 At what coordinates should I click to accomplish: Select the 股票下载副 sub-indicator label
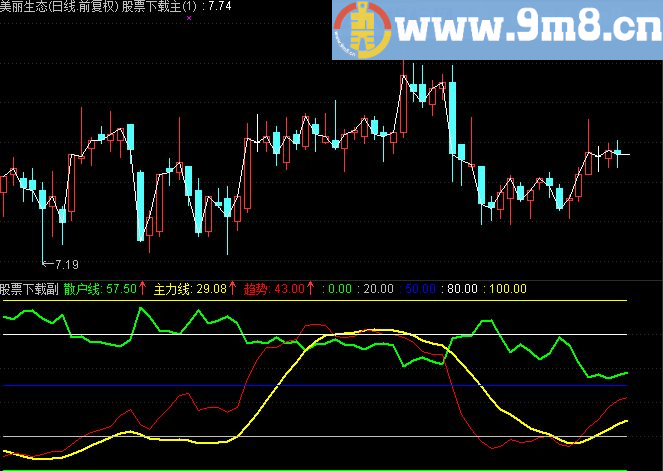pos(28,289)
